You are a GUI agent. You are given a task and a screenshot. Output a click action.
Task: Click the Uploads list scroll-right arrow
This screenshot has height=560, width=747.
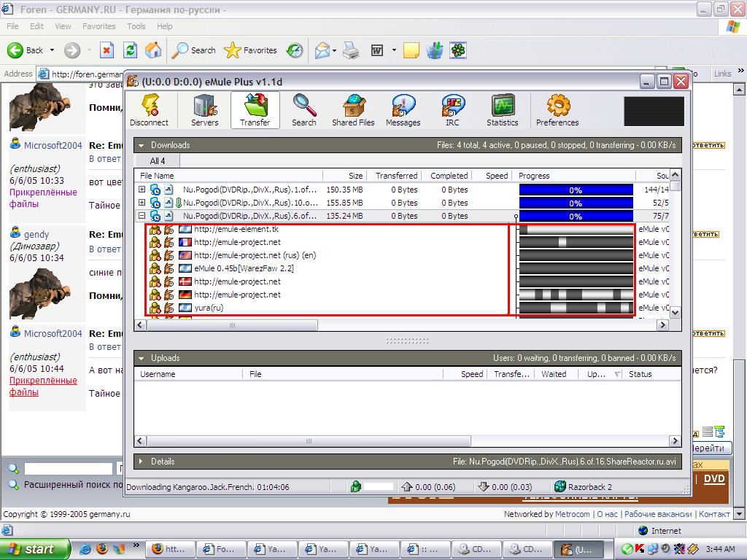[675, 441]
